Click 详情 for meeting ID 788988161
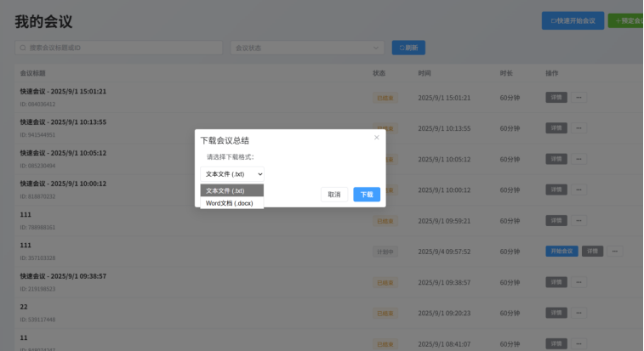This screenshot has width=644, height=351. click(556, 220)
